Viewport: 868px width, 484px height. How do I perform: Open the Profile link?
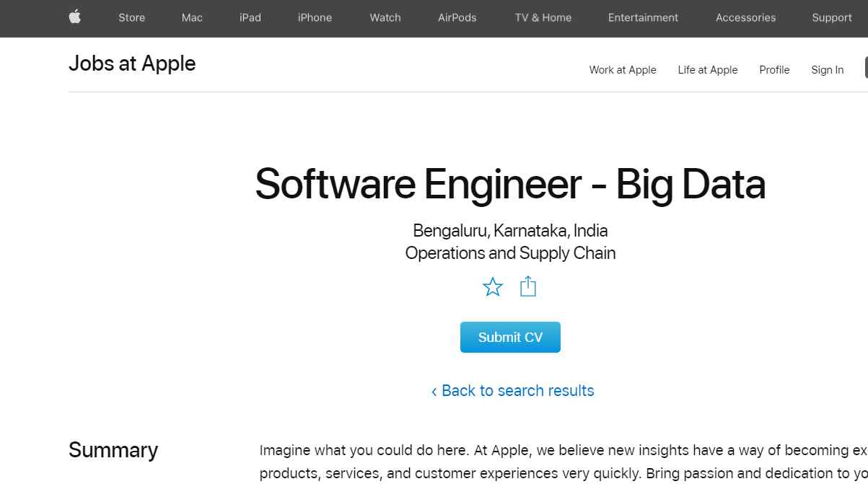774,70
